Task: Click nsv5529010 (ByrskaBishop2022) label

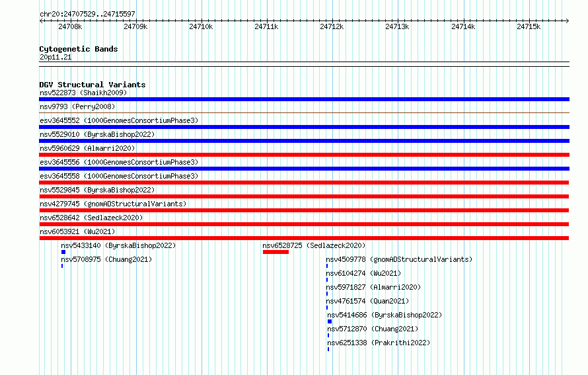Action: [97, 134]
